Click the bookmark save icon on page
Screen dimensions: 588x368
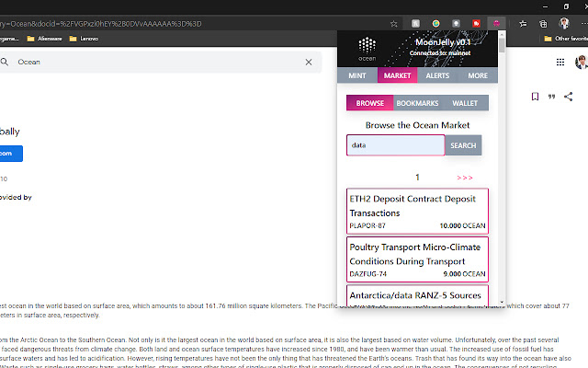[x=535, y=97]
